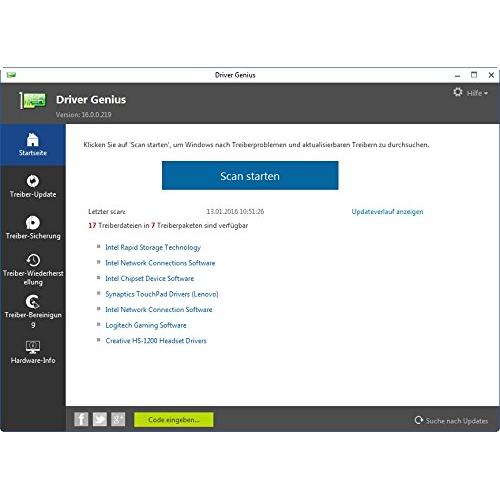This screenshot has height=500, width=500.
Task: Select the Treiber-Wiederherstellung restore icon
Action: point(33,260)
